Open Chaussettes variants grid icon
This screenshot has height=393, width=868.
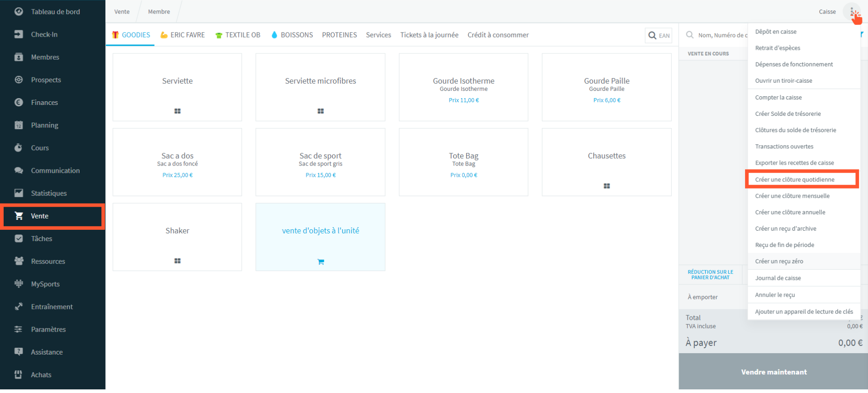(607, 186)
